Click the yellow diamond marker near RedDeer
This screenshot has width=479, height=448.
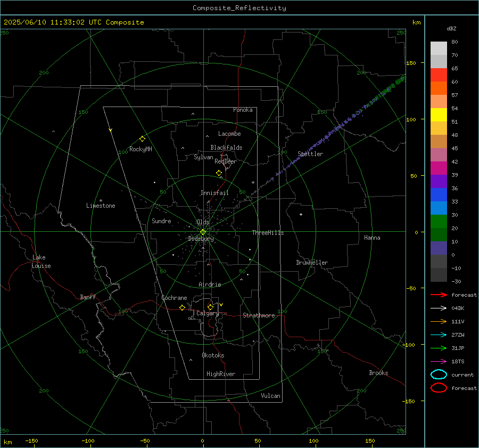[x=219, y=173]
